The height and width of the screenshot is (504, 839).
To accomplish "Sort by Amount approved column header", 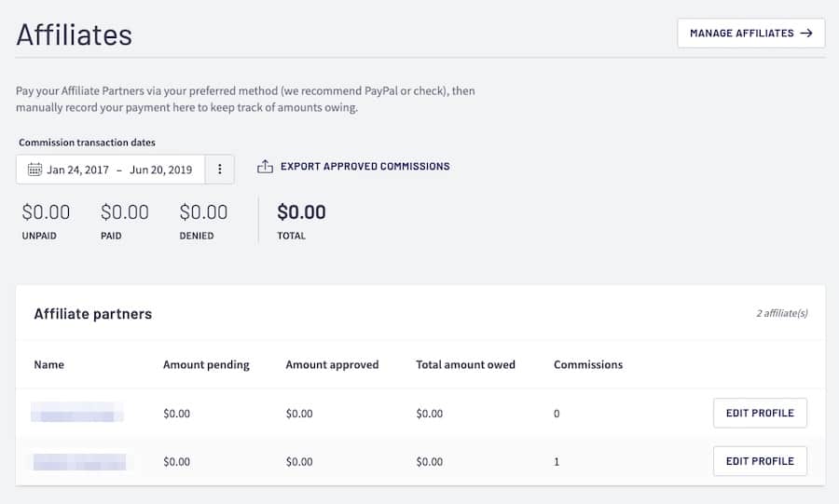I will click(332, 364).
